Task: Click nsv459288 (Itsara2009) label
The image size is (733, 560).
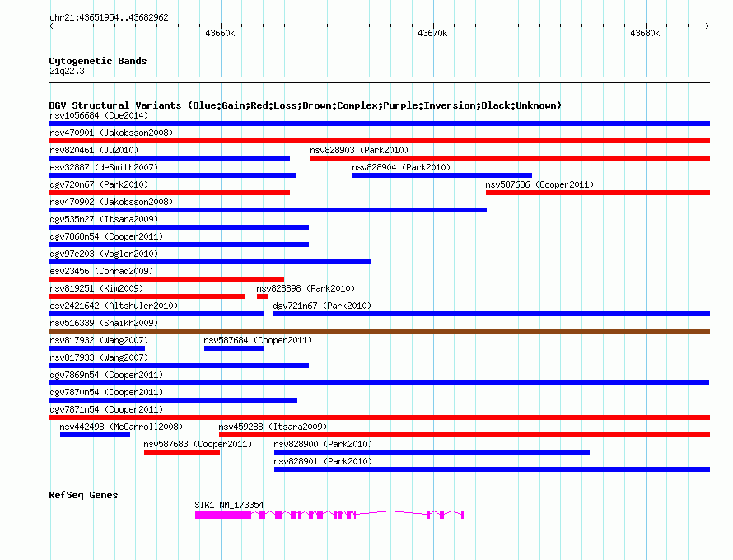Action: pyautogui.click(x=273, y=427)
